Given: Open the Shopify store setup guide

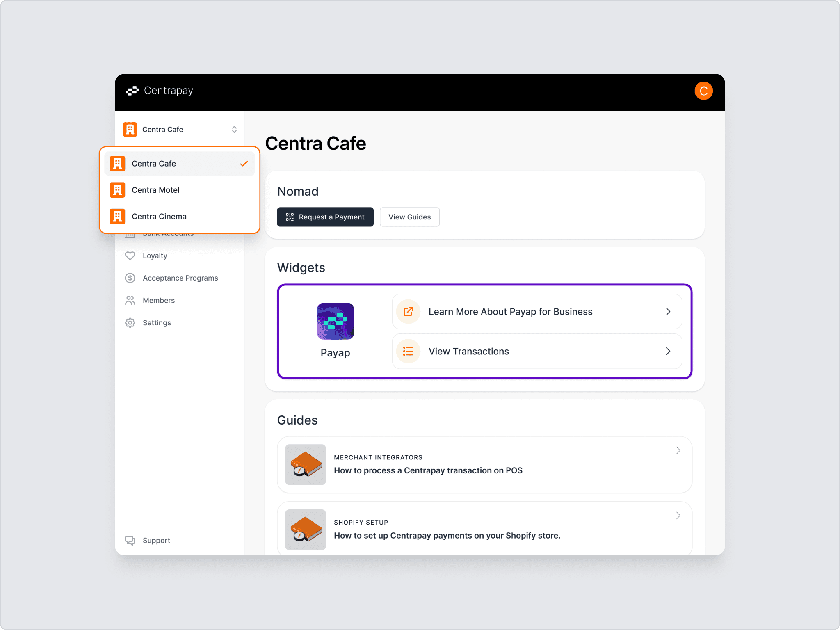Looking at the screenshot, I should (485, 529).
